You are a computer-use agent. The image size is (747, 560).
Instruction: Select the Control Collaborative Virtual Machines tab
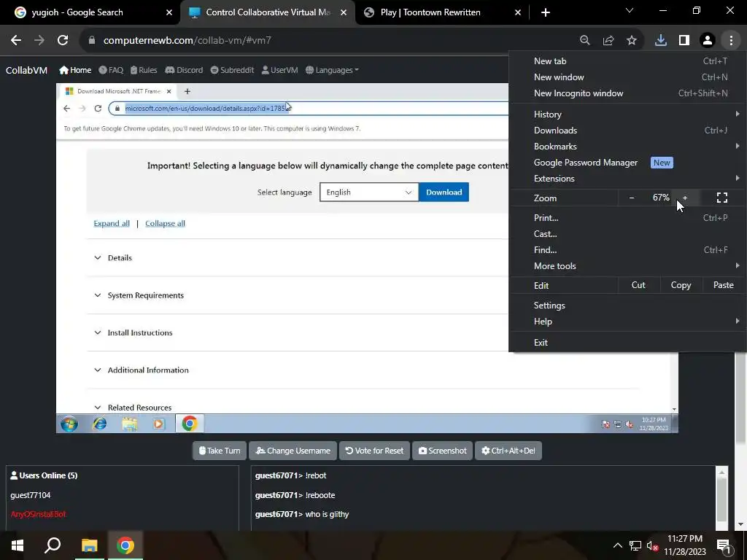point(268,12)
